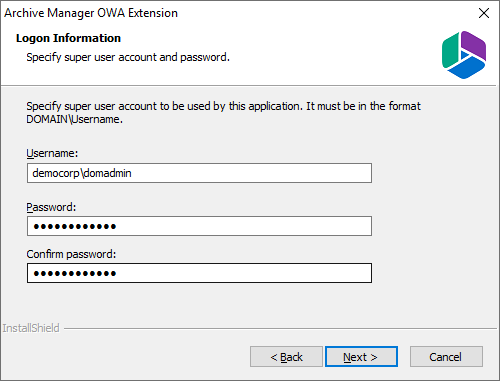Place cursor after democorp\domadmin text
Screen dimensions: 500x381
coord(132,173)
